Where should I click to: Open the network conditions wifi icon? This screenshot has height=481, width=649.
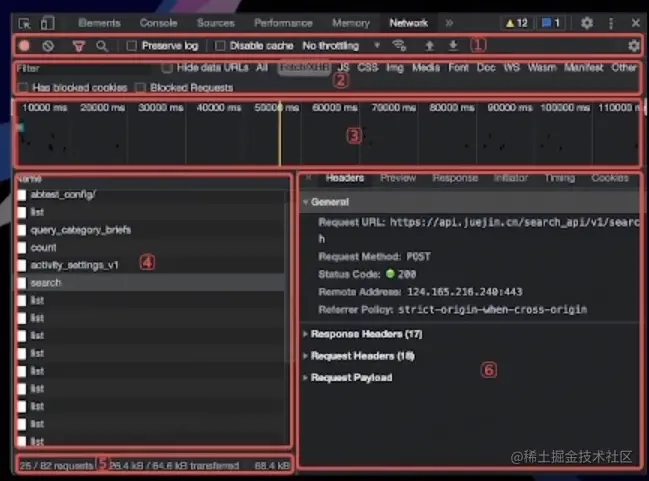tap(399, 46)
